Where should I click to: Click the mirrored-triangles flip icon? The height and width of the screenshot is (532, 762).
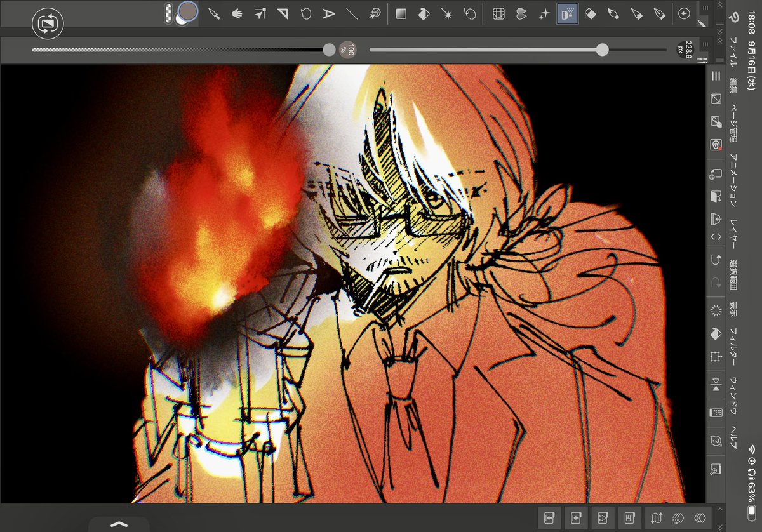coord(716,384)
